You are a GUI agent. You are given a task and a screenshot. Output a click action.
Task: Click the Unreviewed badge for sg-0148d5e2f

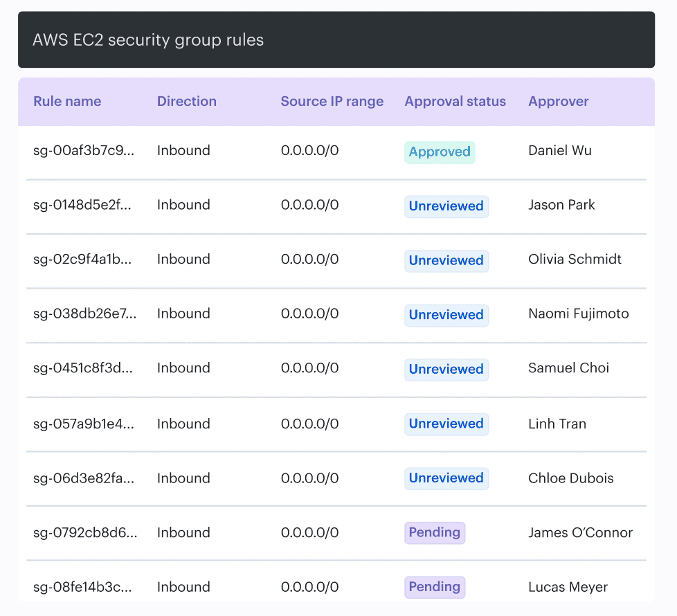[446, 206]
